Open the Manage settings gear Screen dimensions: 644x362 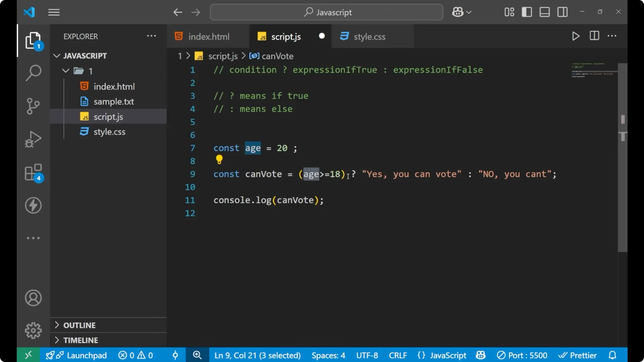[x=33, y=330]
